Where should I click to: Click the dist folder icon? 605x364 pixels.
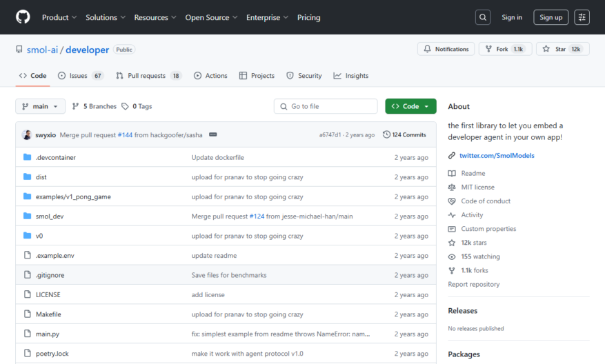(27, 177)
